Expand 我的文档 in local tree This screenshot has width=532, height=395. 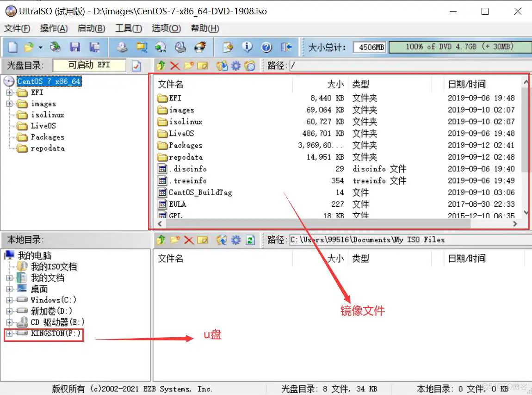[x=9, y=278]
